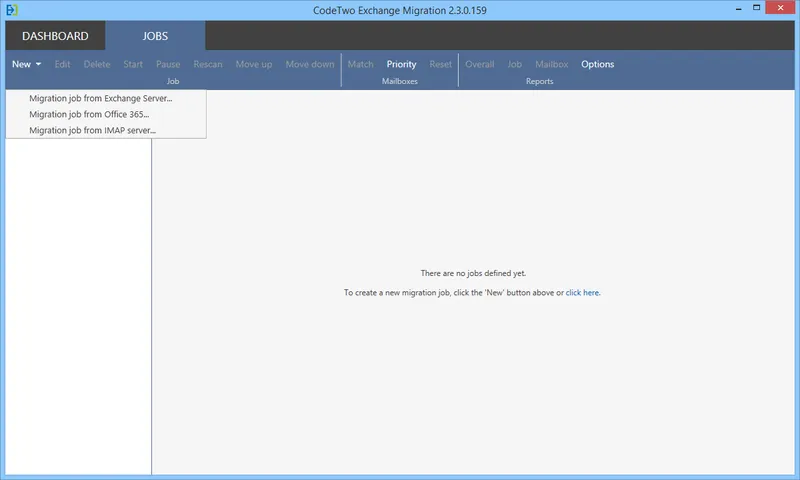
Task: Click Overall in the Reports group
Action: point(479,64)
